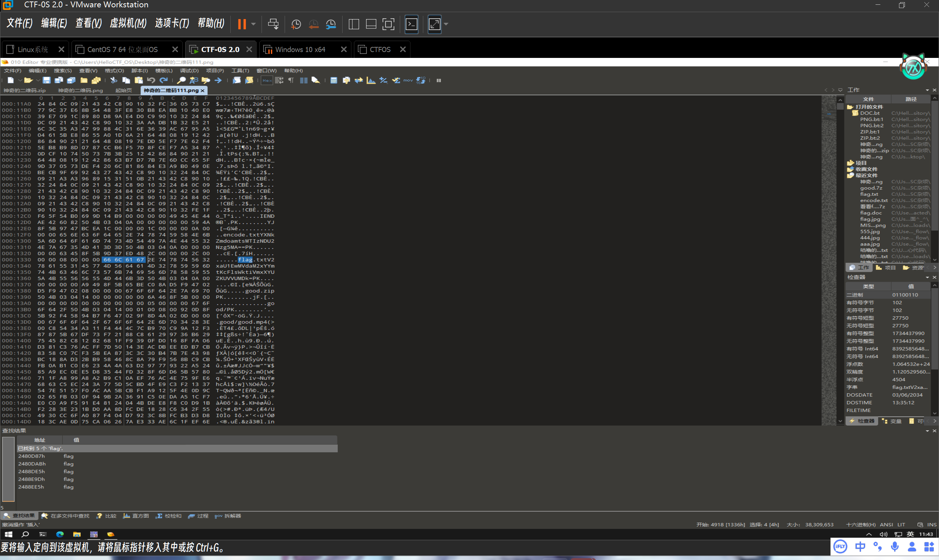Open dropdown arrow next to Open folder icon
The width and height of the screenshot is (939, 560).
coord(38,80)
